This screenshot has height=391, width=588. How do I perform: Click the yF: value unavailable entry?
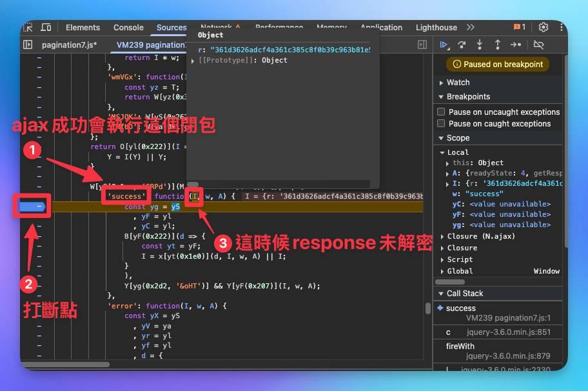(x=502, y=215)
